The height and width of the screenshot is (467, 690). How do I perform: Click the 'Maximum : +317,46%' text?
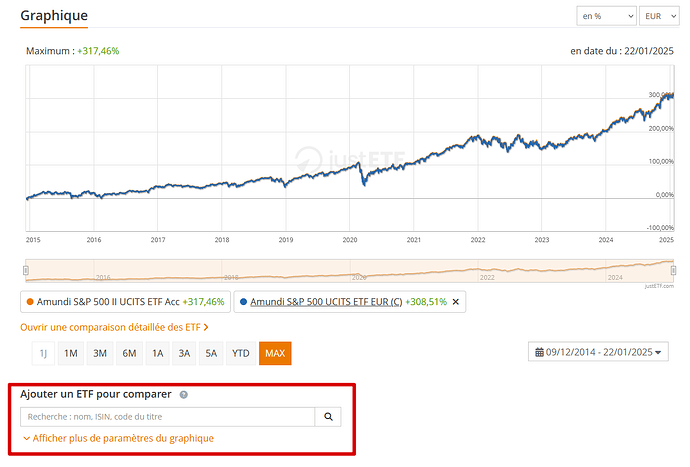[x=73, y=51]
